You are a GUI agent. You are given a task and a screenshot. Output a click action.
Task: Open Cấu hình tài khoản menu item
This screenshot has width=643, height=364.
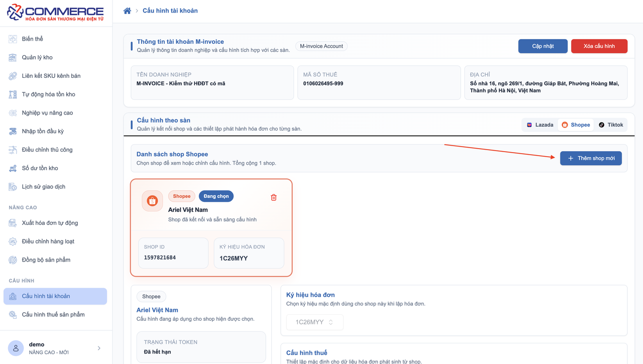pos(55,296)
